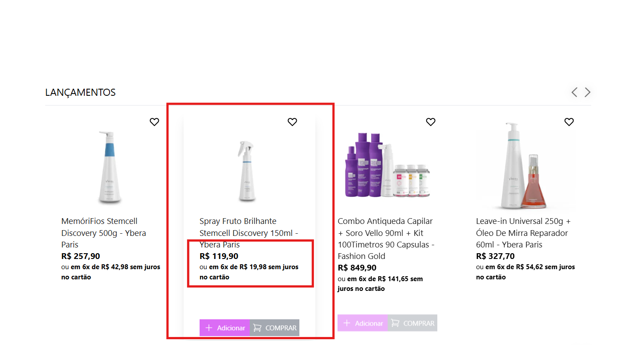The width and height of the screenshot is (644, 345).
Task: Click COMPRAR button for Spray Fruto Brilhante
Action: (x=275, y=328)
